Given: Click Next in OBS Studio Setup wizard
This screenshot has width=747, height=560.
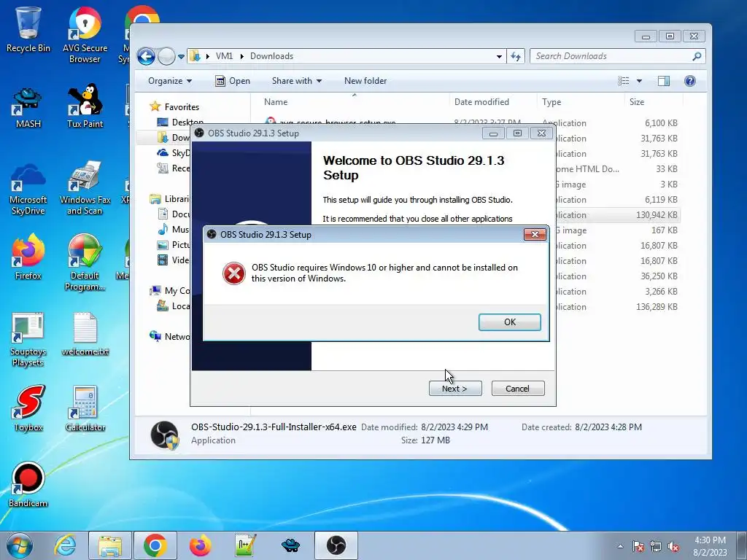Looking at the screenshot, I should (x=455, y=389).
